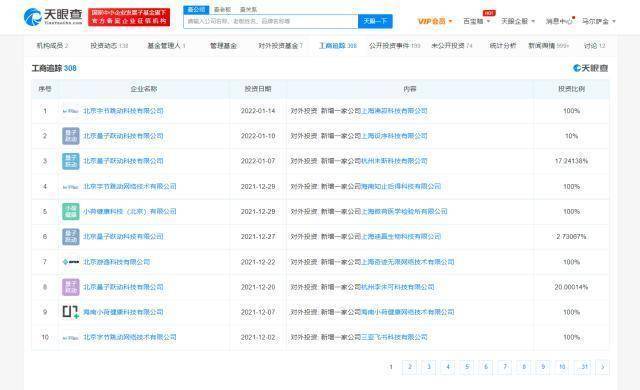Switch to the 新闻舆情 tab
This screenshot has width=640, height=390.
(x=548, y=46)
